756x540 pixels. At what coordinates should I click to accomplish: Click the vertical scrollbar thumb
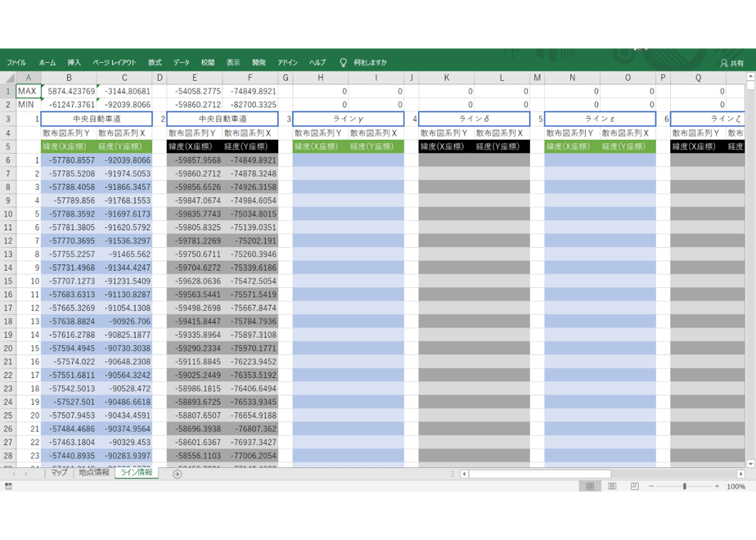750,85
